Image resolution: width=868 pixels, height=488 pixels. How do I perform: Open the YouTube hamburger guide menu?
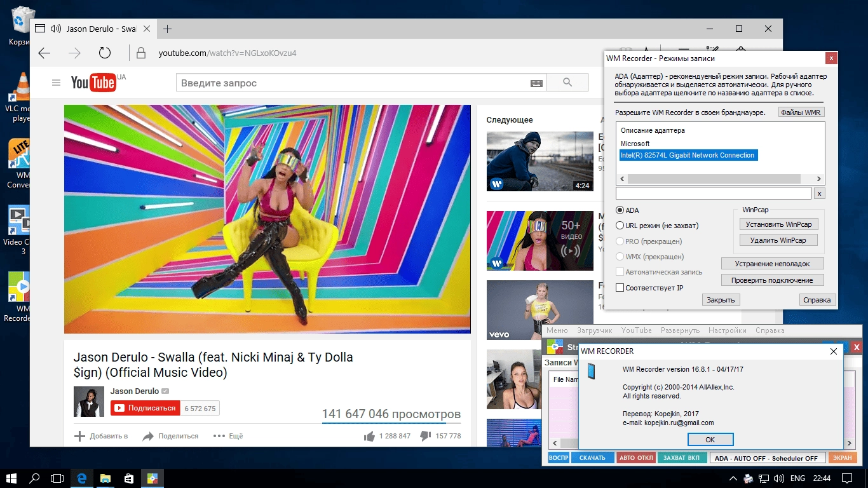point(57,83)
